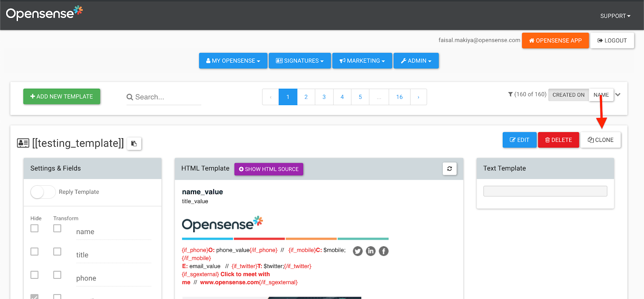Select the name field label

click(85, 232)
